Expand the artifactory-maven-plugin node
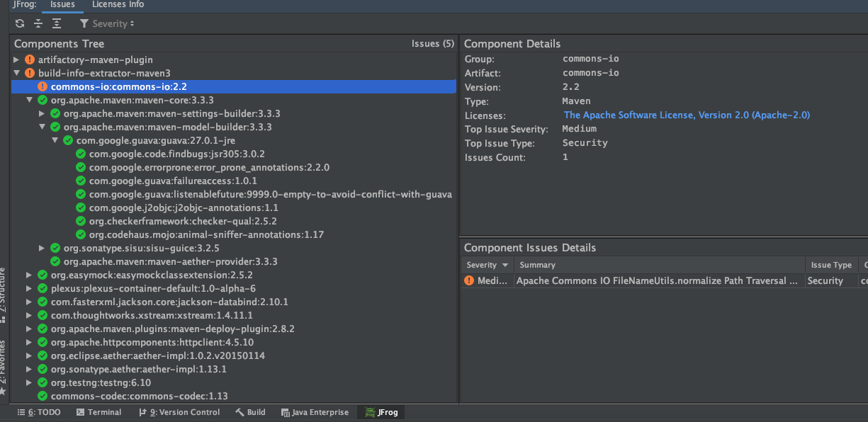Image resolution: width=868 pixels, height=422 pixels. click(16, 60)
